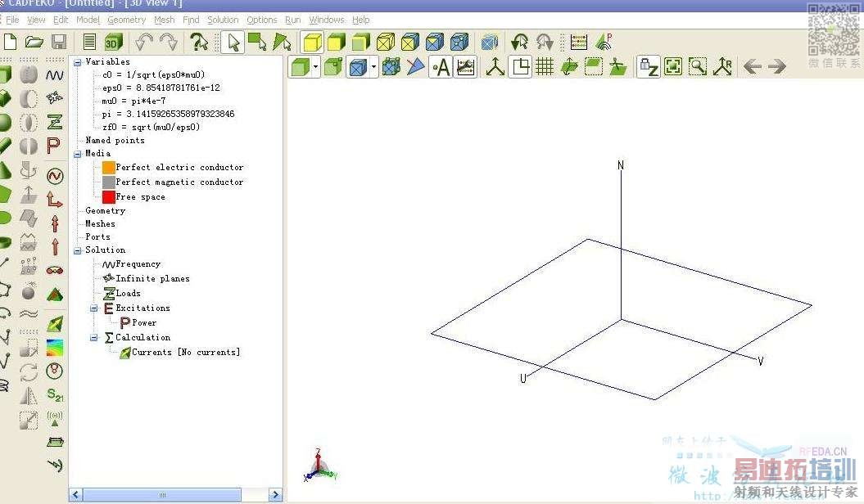Restore default view axes R icon

pos(722,67)
